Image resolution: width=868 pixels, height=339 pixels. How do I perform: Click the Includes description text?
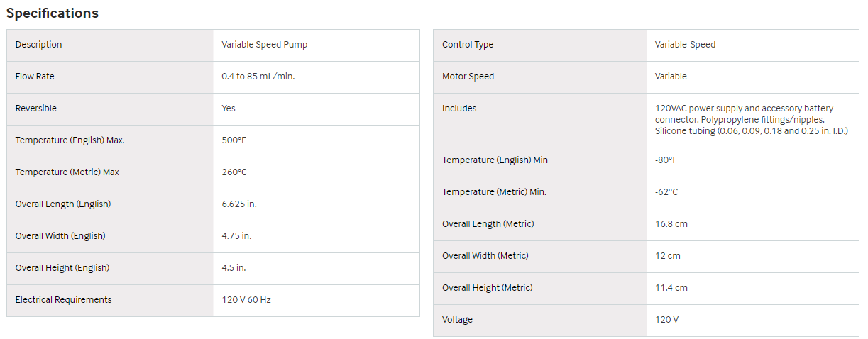752,120
